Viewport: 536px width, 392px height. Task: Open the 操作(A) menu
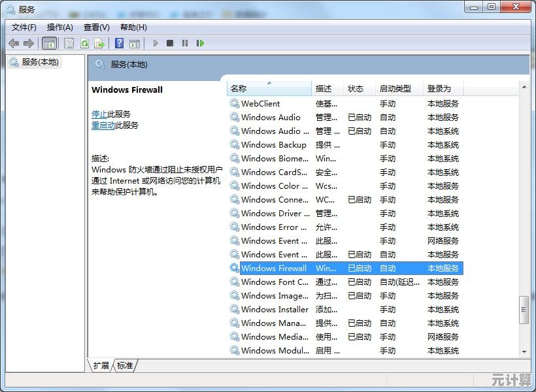[x=60, y=27]
